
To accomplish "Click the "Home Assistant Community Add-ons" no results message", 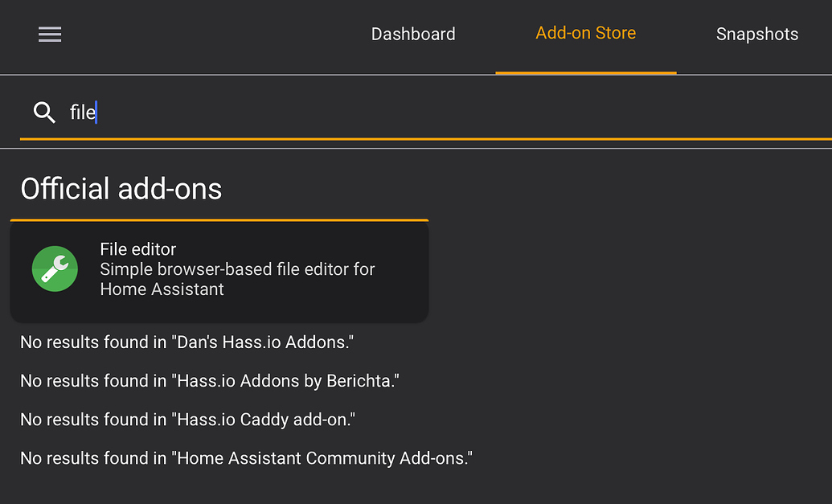I will [246, 458].
